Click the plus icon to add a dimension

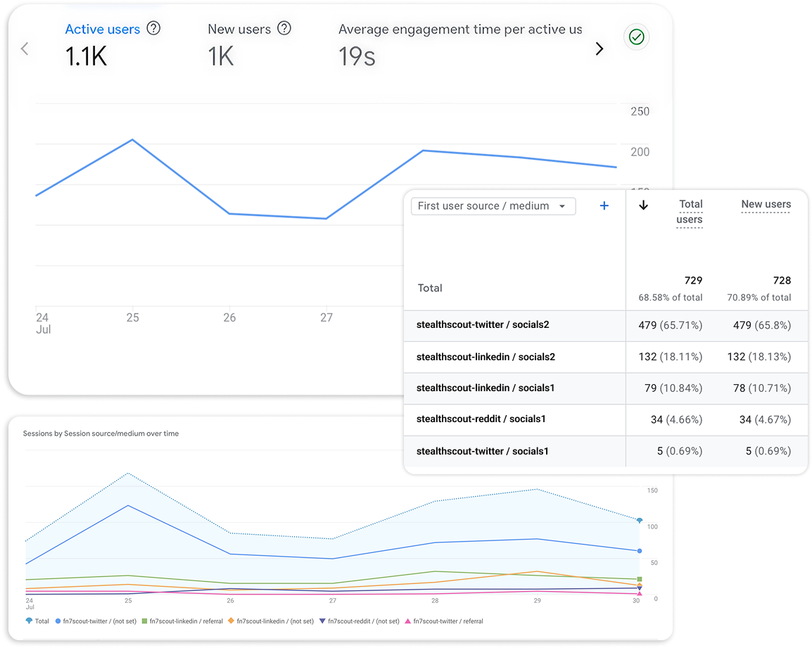604,205
